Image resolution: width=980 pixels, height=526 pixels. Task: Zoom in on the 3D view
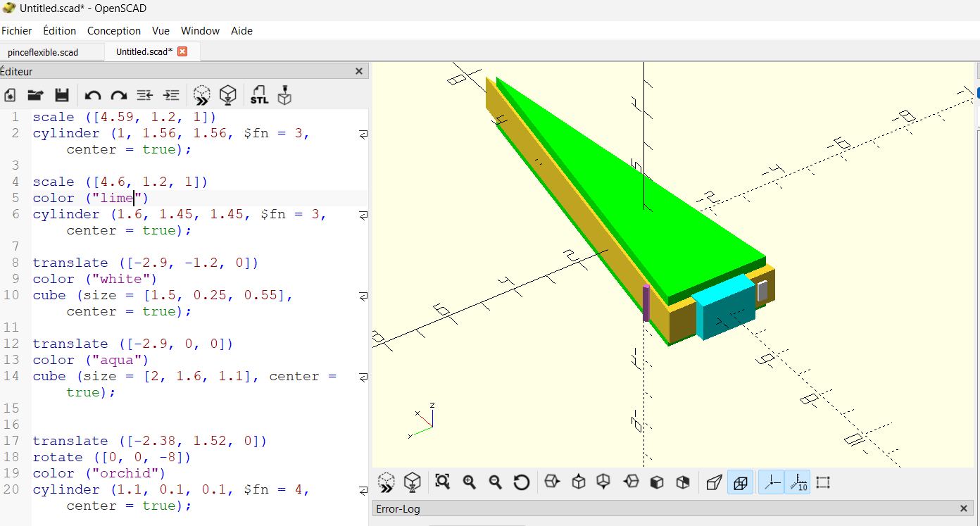click(470, 482)
